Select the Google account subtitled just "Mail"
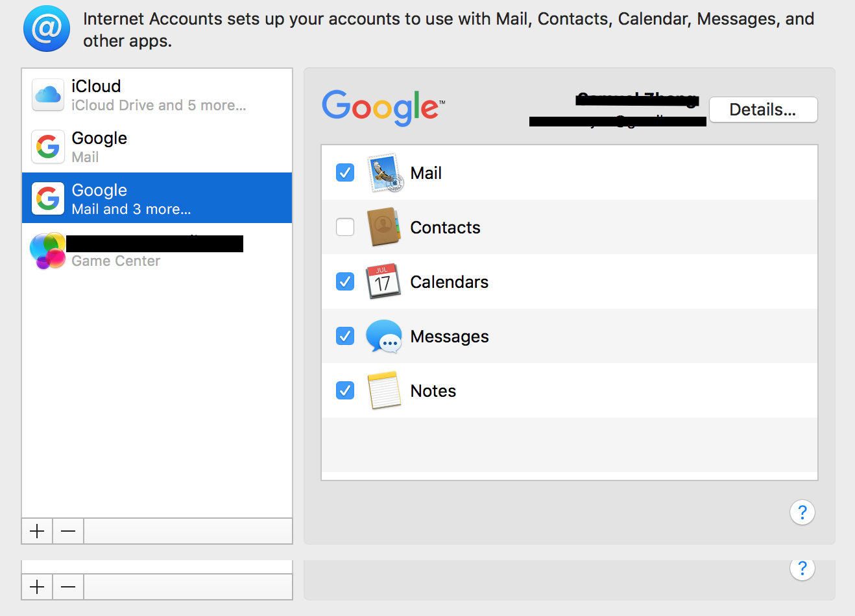The image size is (855, 616). [157, 147]
